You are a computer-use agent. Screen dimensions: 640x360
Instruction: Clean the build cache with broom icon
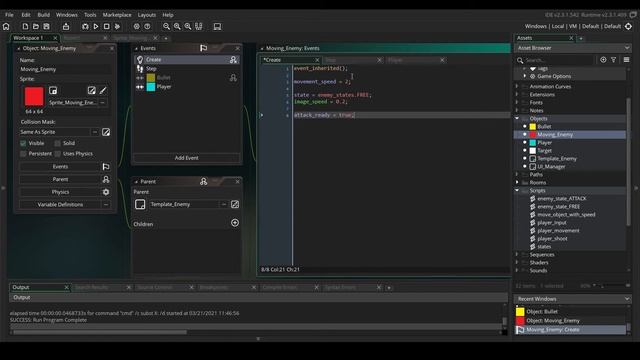(117, 27)
